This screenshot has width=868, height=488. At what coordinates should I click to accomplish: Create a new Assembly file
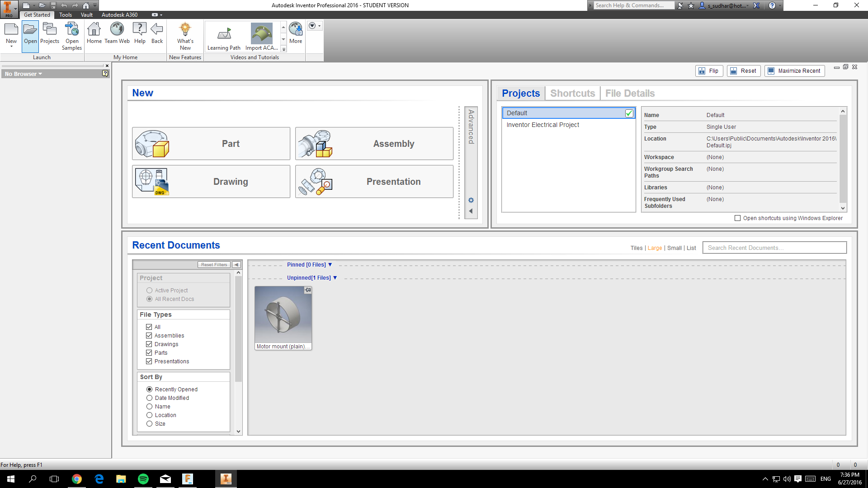click(374, 144)
